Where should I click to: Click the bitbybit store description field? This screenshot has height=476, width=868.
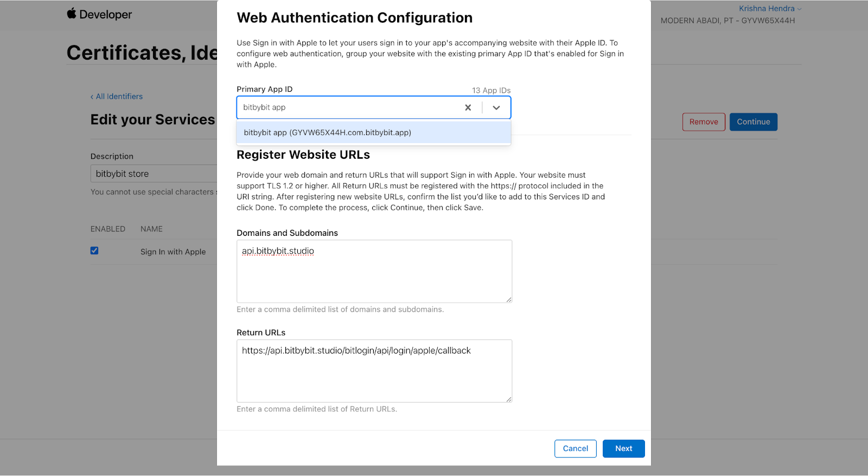coord(154,173)
